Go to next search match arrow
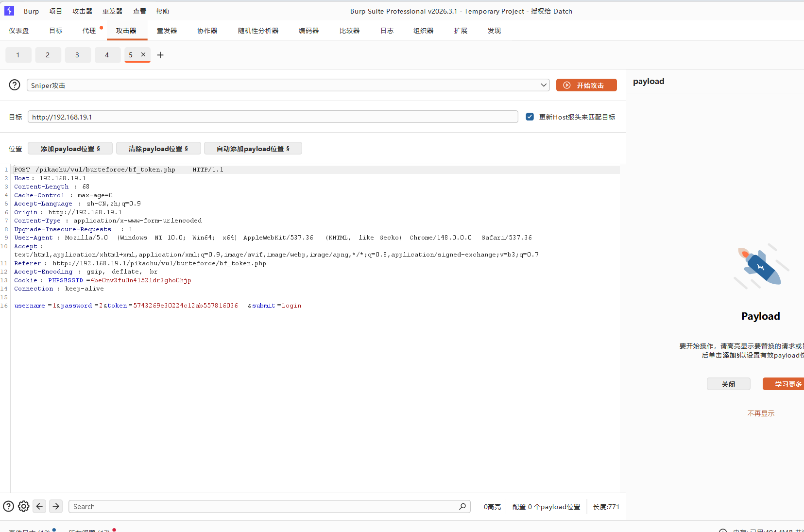 (56, 506)
